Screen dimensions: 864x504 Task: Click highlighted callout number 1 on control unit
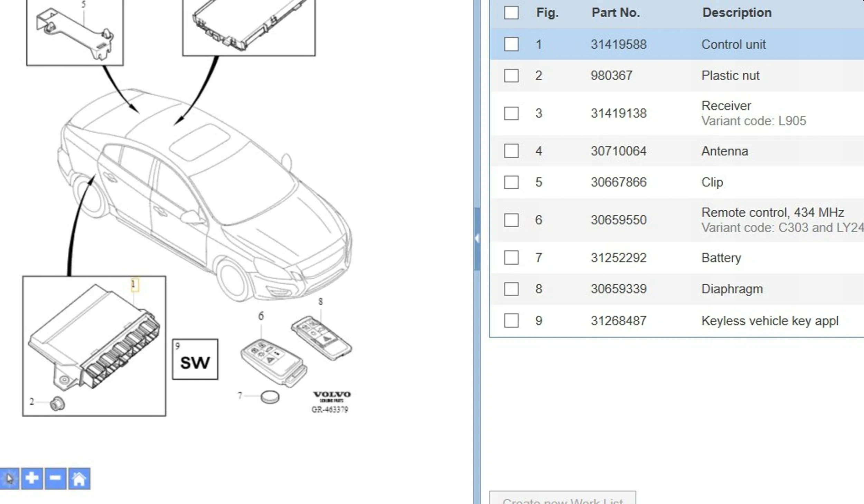(x=134, y=285)
